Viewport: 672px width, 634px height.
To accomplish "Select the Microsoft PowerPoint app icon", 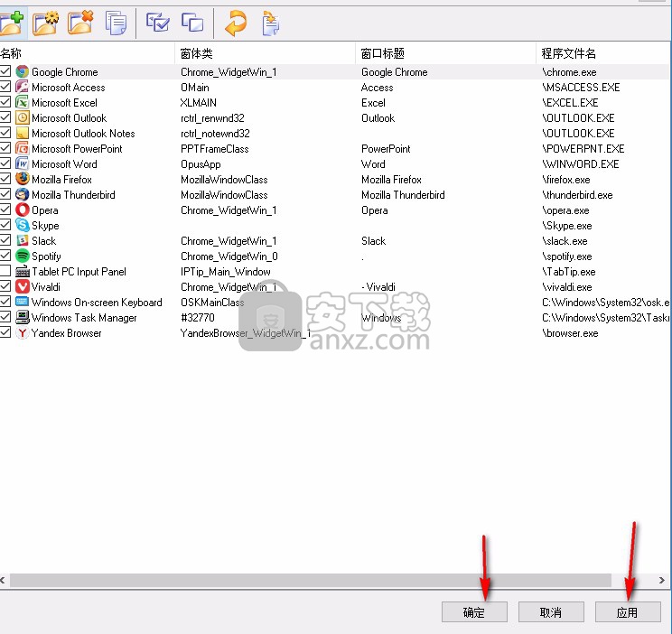I will pos(23,148).
